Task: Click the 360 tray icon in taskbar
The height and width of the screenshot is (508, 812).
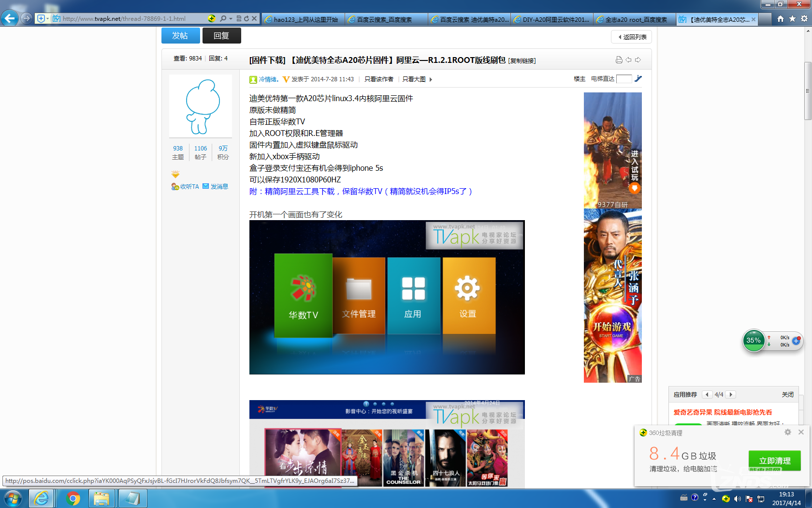Action: (x=725, y=499)
